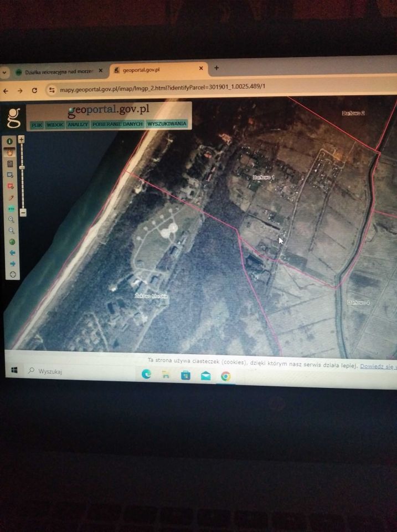This screenshot has width=397, height=532.
Task: Click the browser forward arrow
Action: coord(20,90)
